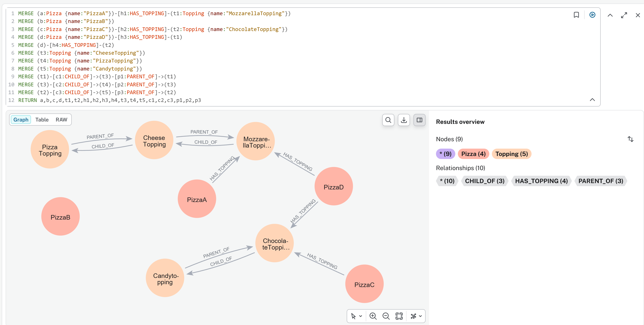Click the Nodes (9) label
The width and height of the screenshot is (644, 325).
tap(449, 139)
